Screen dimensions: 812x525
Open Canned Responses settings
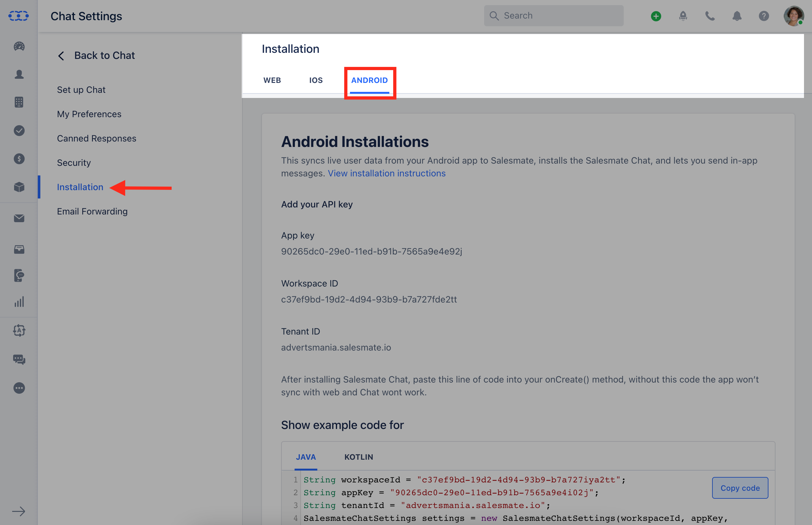[96, 138]
